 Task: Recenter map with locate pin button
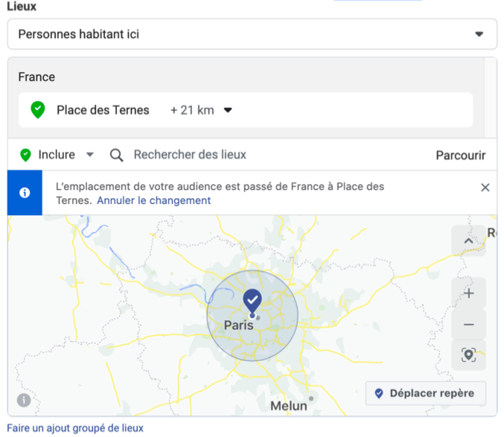click(469, 355)
